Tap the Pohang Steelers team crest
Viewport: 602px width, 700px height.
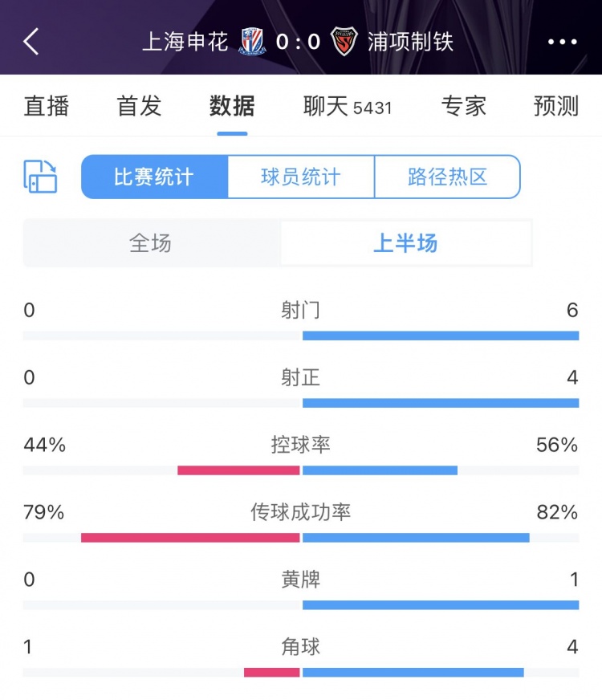point(344,42)
